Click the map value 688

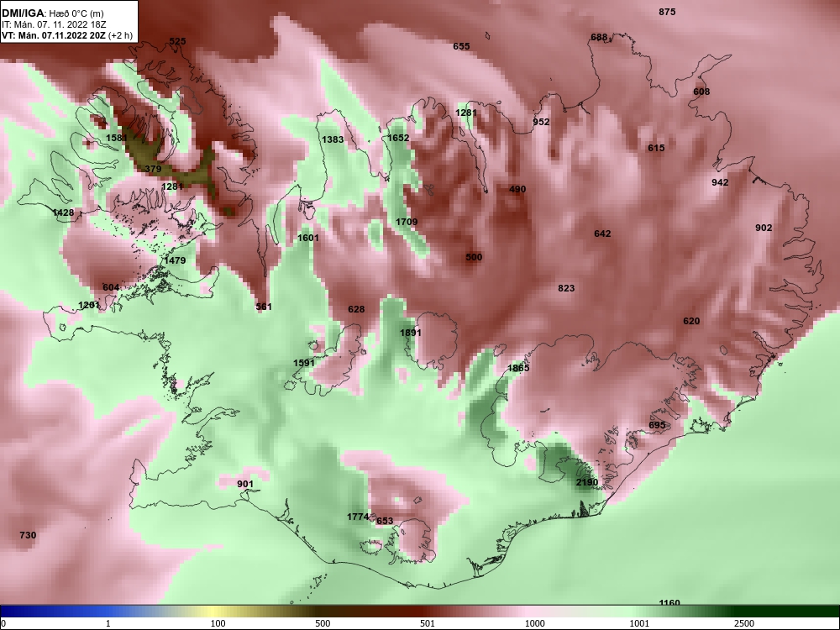coord(599,38)
